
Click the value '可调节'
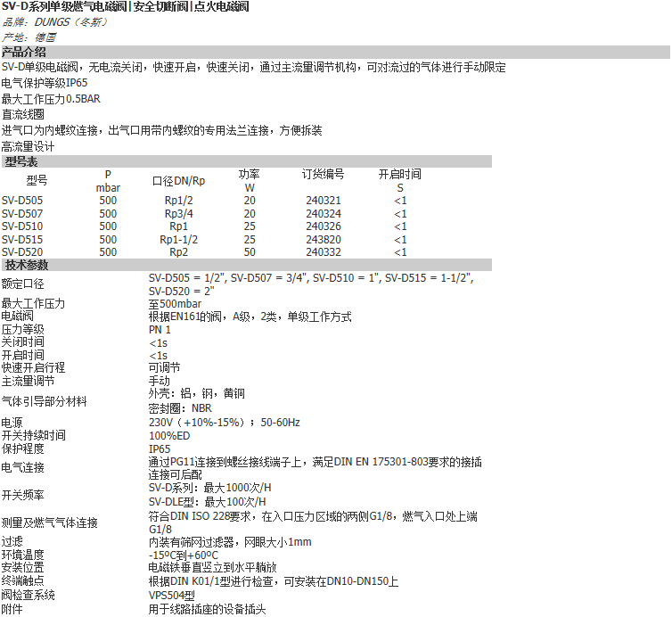click(x=164, y=368)
